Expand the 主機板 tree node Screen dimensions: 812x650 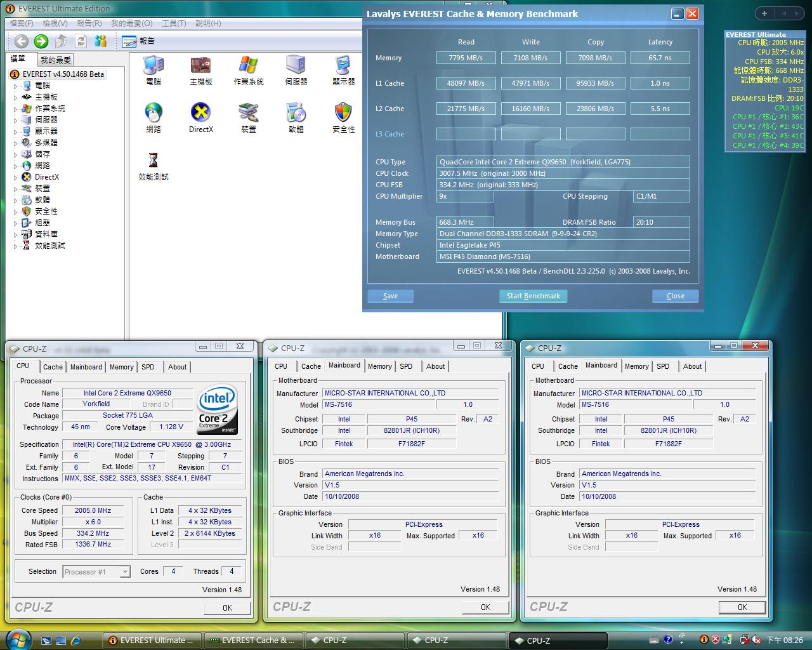[16, 97]
